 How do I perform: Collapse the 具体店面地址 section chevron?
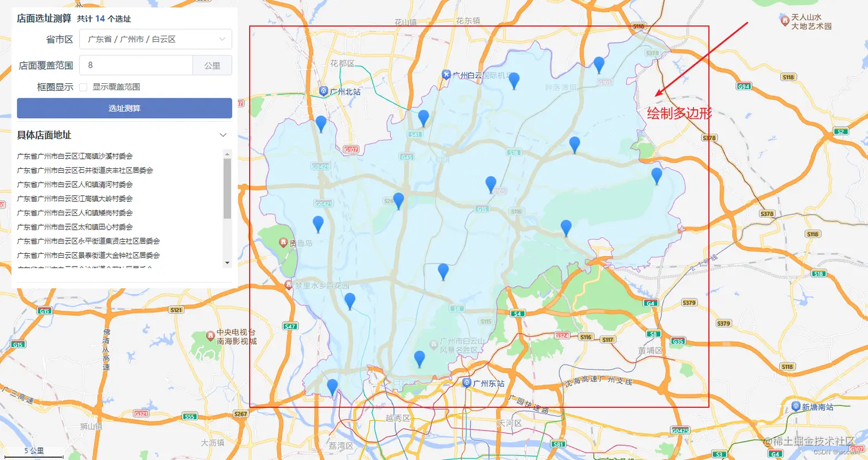pyautogui.click(x=223, y=135)
